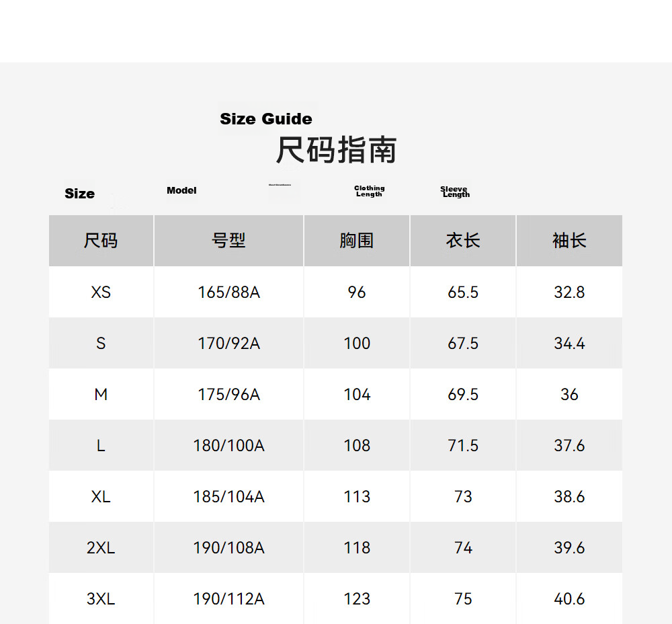Click the "衣长" column header
The width and height of the screenshot is (672, 624).
click(463, 241)
